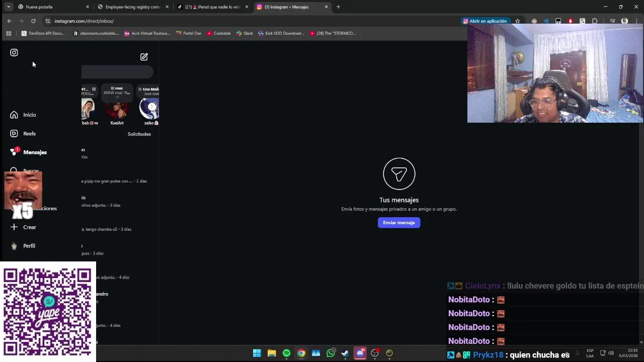
Task: Go back in browser history
Action: (x=9, y=21)
